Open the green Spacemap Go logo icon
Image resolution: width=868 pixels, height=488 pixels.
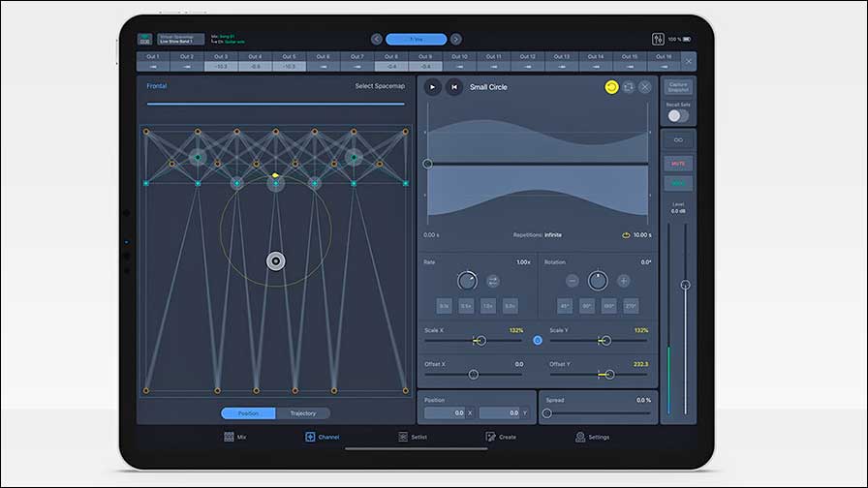point(144,39)
